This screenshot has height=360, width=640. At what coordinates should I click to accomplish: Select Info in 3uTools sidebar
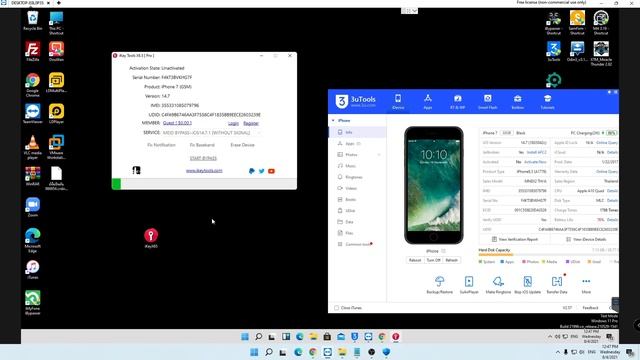coord(358,132)
